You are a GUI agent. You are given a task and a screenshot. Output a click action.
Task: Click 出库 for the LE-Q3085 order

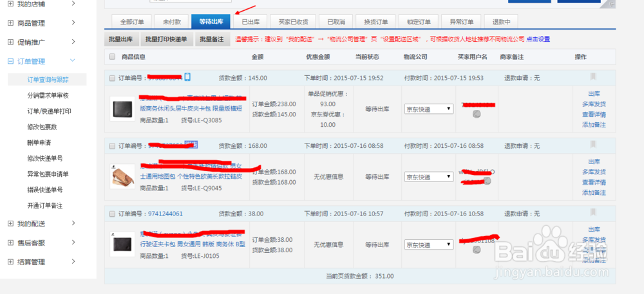[x=594, y=93]
